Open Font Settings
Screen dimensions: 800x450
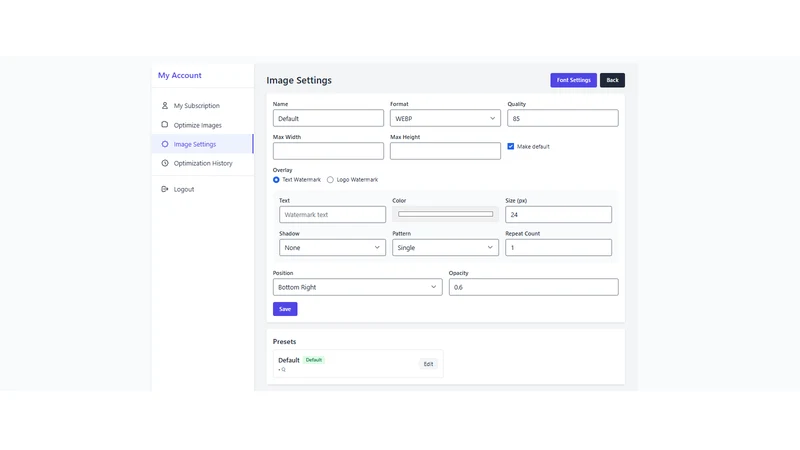click(573, 80)
